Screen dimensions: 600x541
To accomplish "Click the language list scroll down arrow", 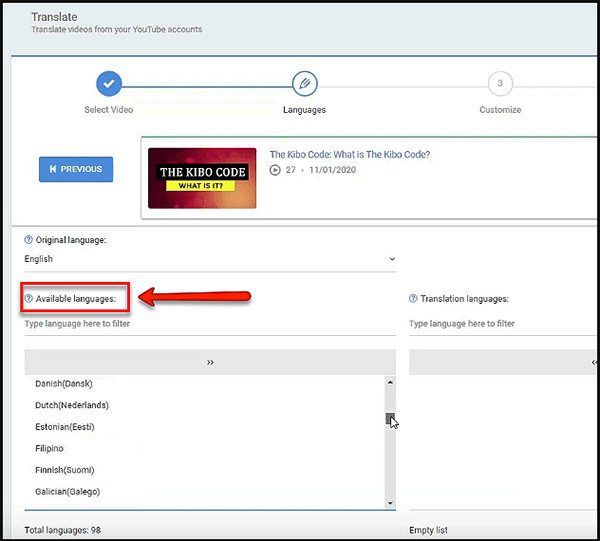I will point(390,503).
